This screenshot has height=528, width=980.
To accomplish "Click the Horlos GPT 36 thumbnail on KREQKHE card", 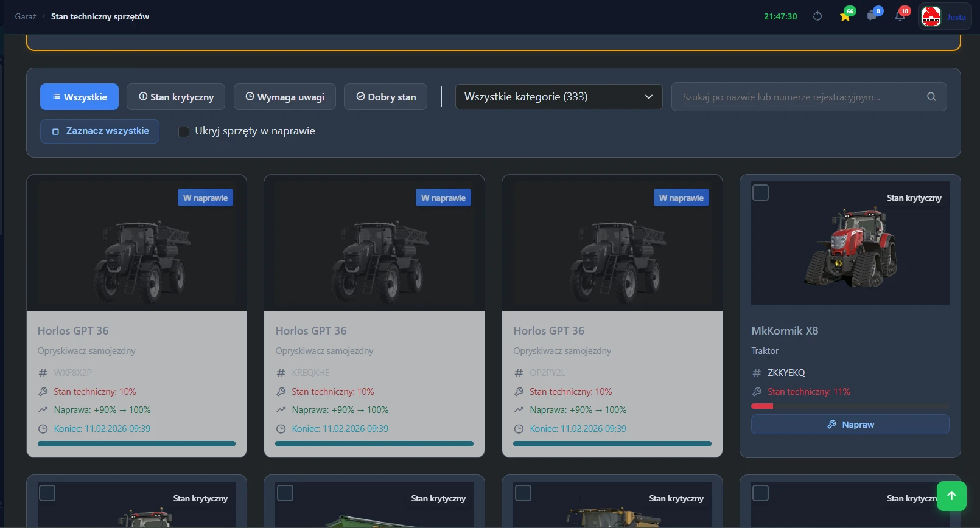I will [x=374, y=243].
